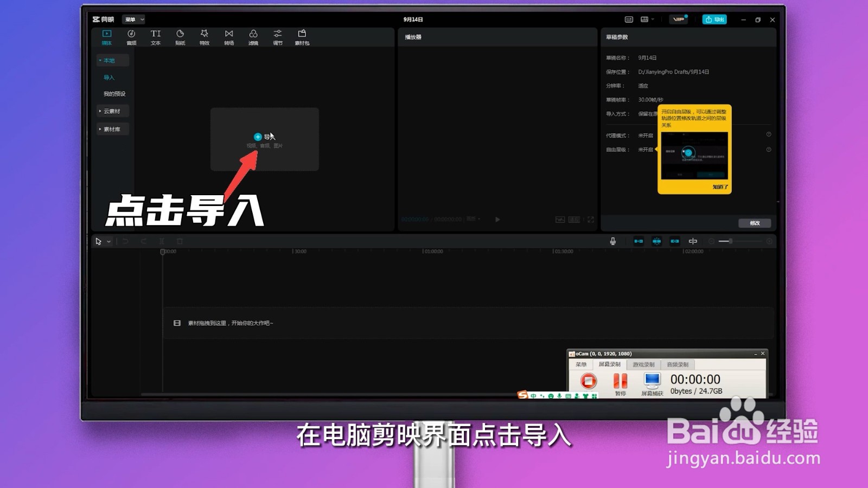This screenshot has height=488, width=868.
Task: Expand the 素材库 (Material library) section
Action: coord(113,129)
